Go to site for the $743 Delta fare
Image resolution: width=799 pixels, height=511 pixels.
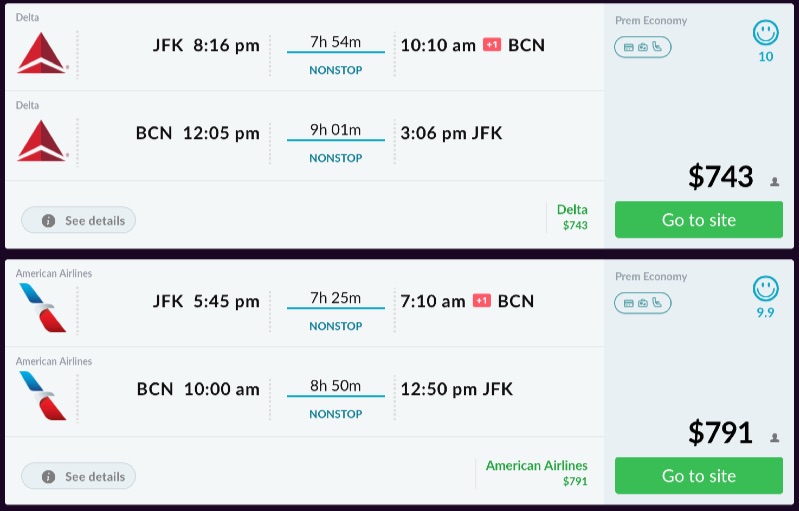point(698,220)
